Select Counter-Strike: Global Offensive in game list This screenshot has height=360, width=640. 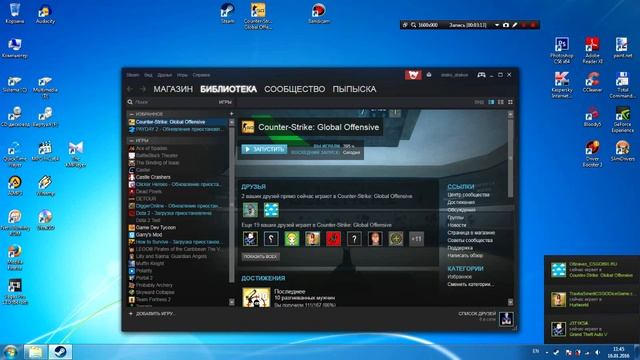[x=178, y=122]
